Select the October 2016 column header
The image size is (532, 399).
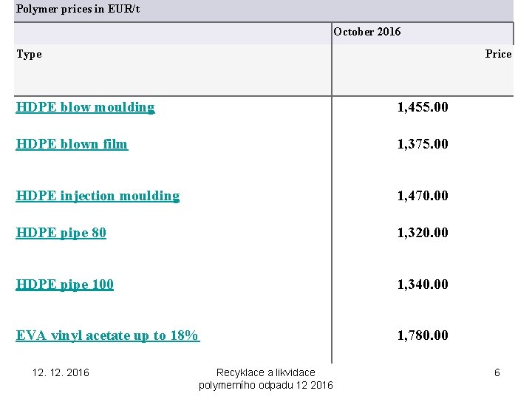coord(367,32)
